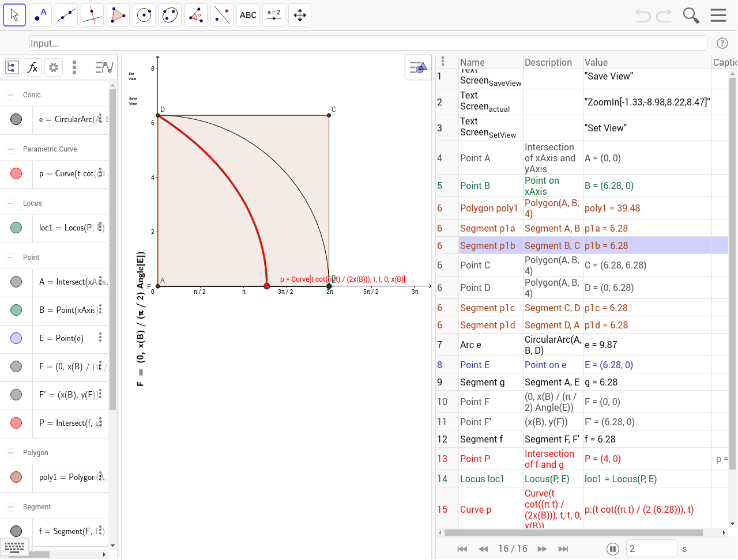
Task: Select the Move tool
Action: (14, 15)
